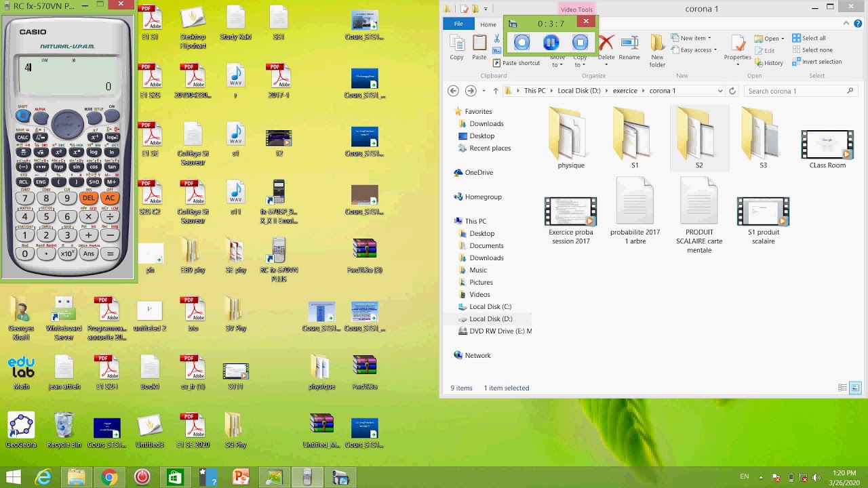The width and height of the screenshot is (868, 488).
Task: Click Paste in the Explorer ribbon
Action: point(479,47)
